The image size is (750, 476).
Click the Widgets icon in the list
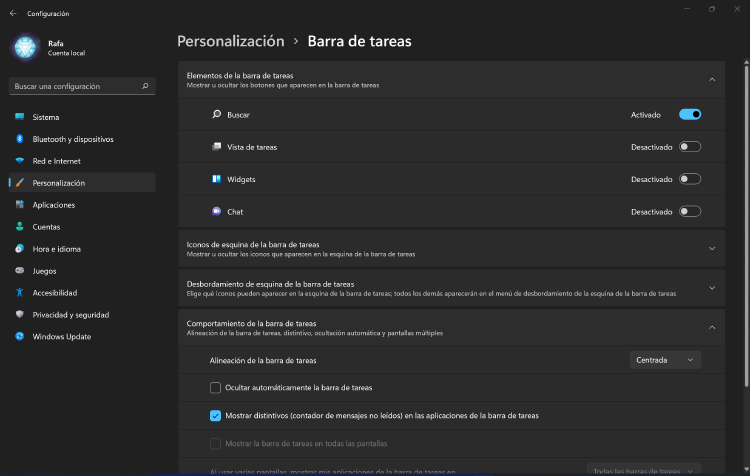click(217, 179)
